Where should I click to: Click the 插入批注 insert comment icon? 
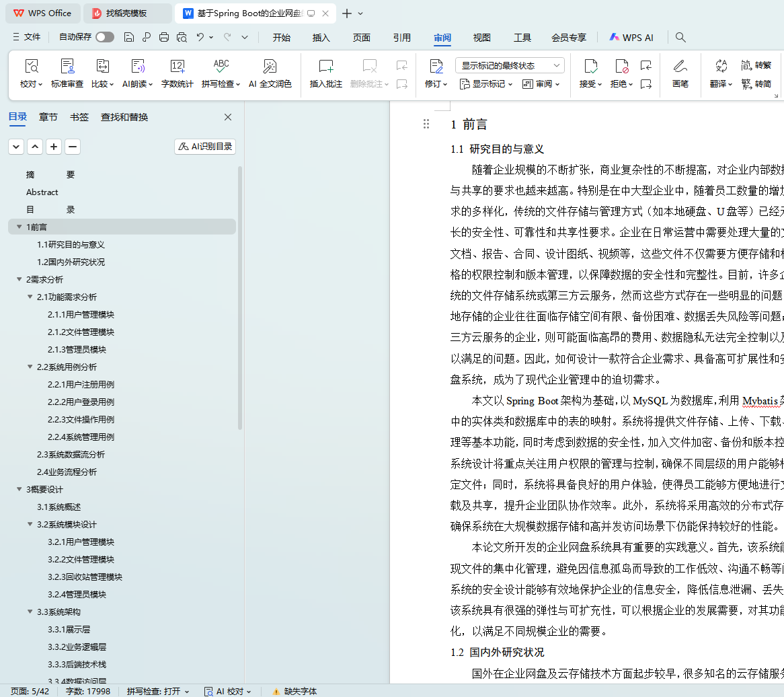[x=325, y=67]
